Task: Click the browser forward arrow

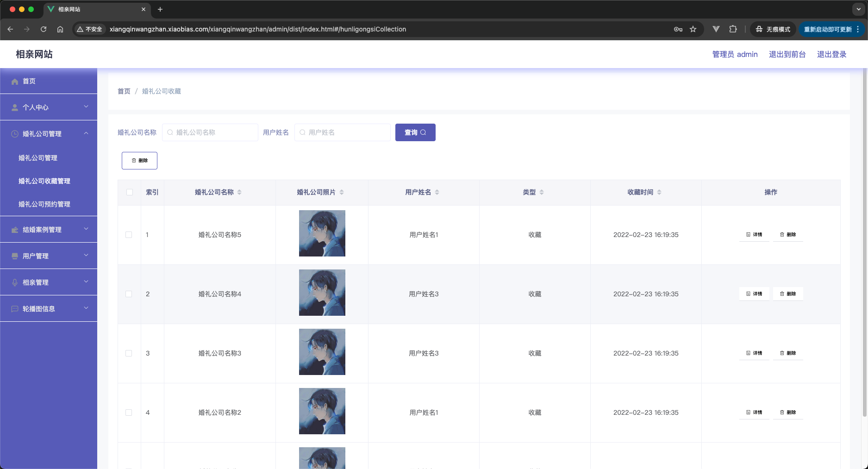Action: click(x=27, y=29)
